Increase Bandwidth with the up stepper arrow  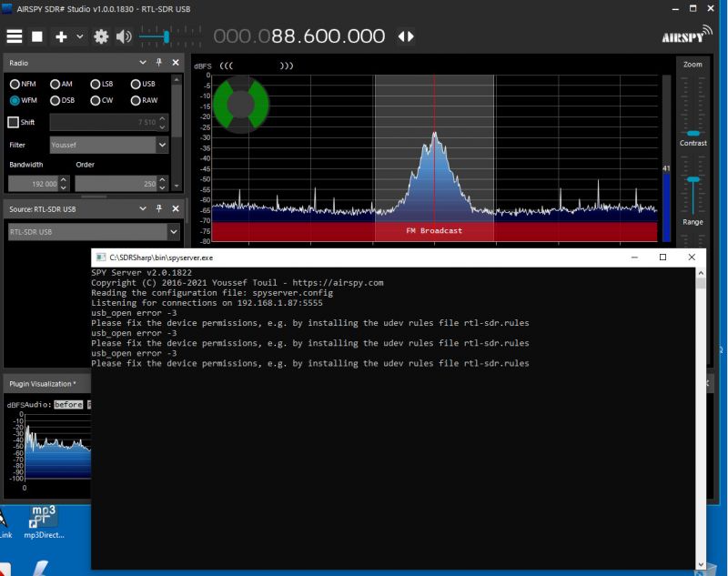pyautogui.click(x=64, y=179)
